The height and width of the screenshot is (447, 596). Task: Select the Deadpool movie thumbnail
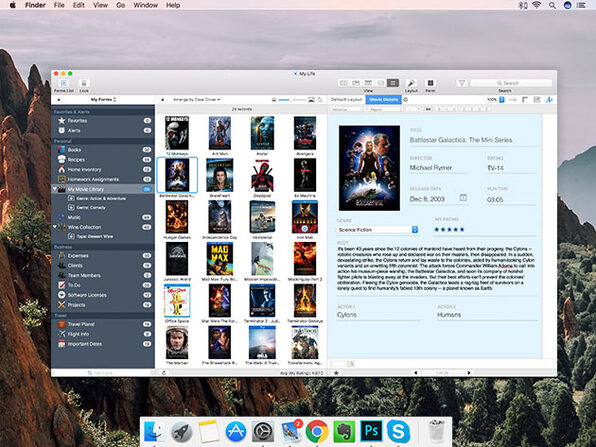click(x=262, y=175)
